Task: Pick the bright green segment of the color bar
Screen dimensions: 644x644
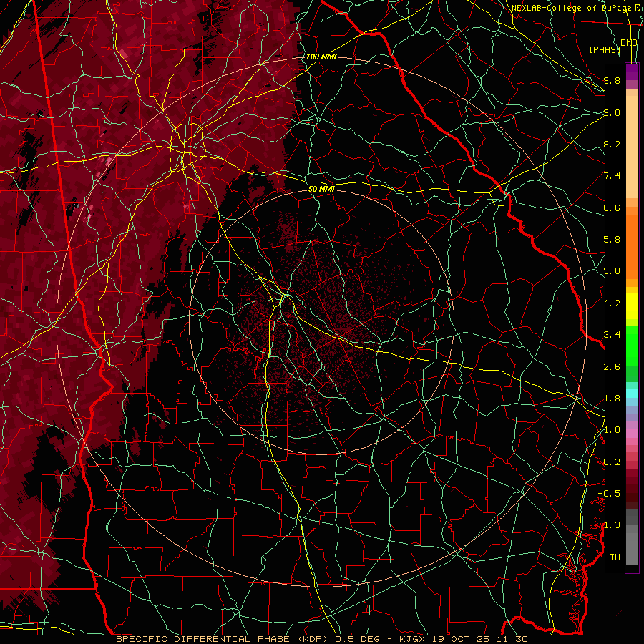Action: pos(632,345)
